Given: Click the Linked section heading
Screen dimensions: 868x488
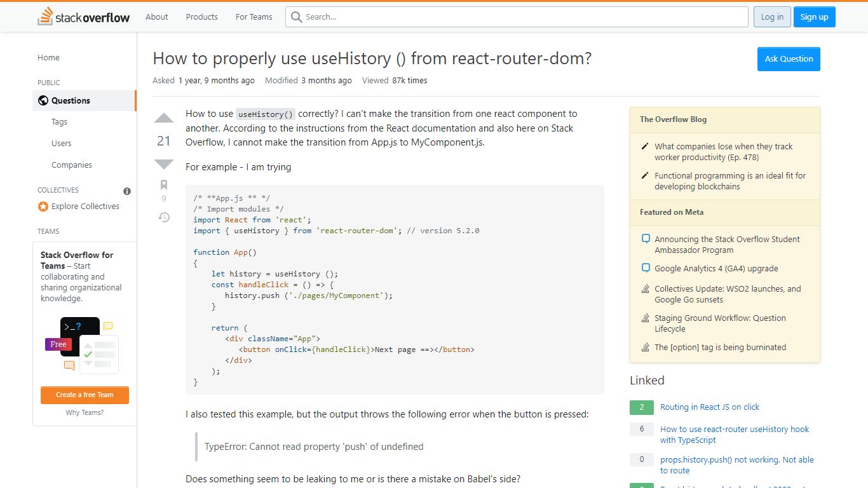Looking at the screenshot, I should 647,381.
